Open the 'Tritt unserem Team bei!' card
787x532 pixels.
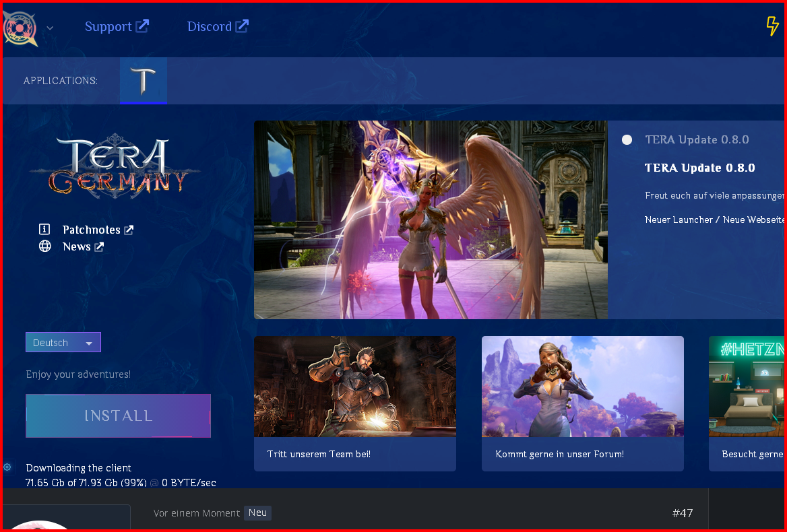[x=355, y=403]
